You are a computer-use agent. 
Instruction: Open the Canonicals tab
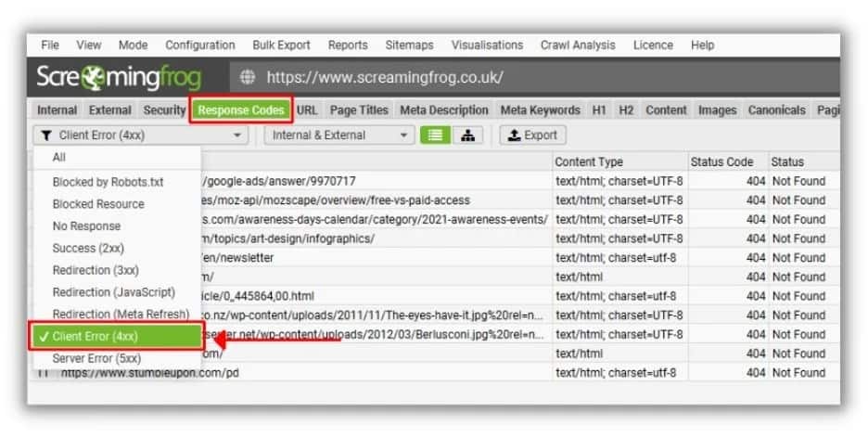(777, 110)
